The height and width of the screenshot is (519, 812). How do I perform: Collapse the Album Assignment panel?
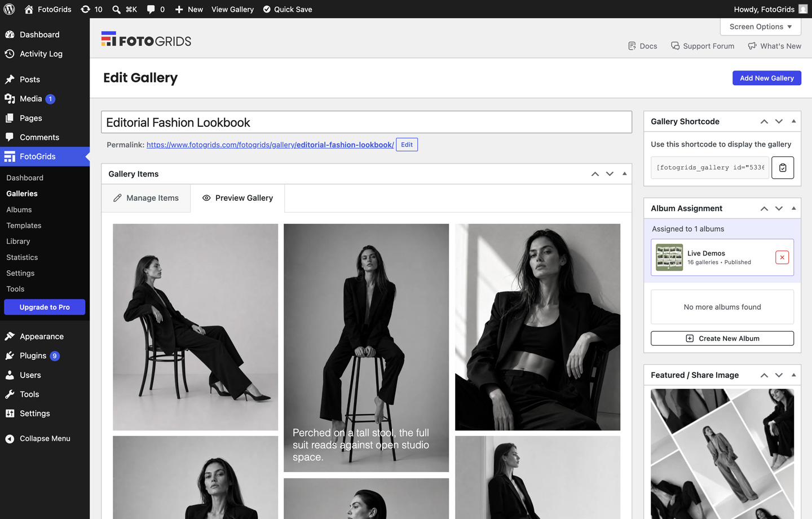(793, 208)
